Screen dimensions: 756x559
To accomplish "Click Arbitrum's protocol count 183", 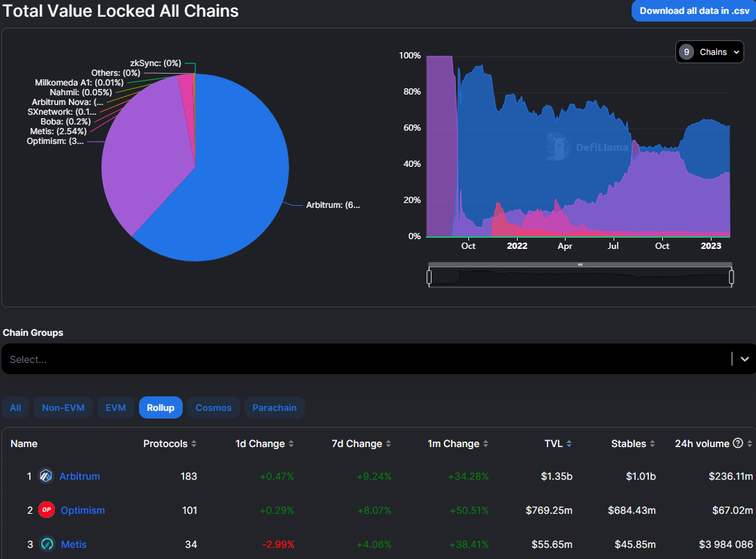I will 189,476.
